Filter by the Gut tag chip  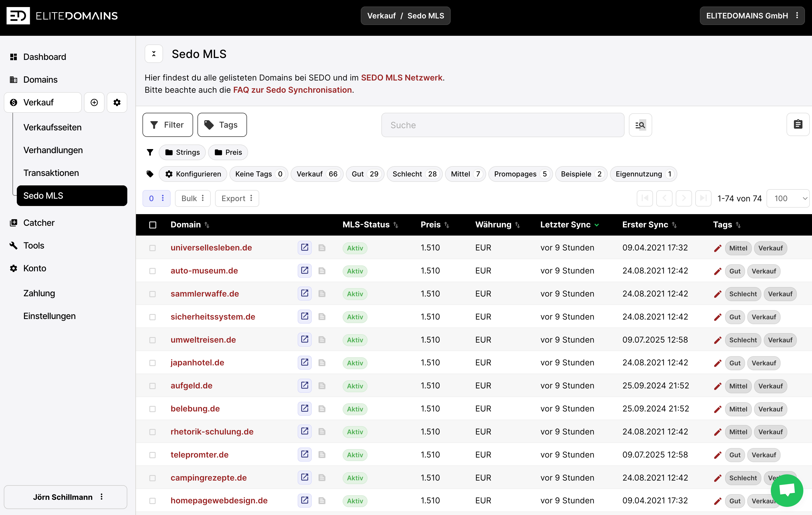point(365,174)
